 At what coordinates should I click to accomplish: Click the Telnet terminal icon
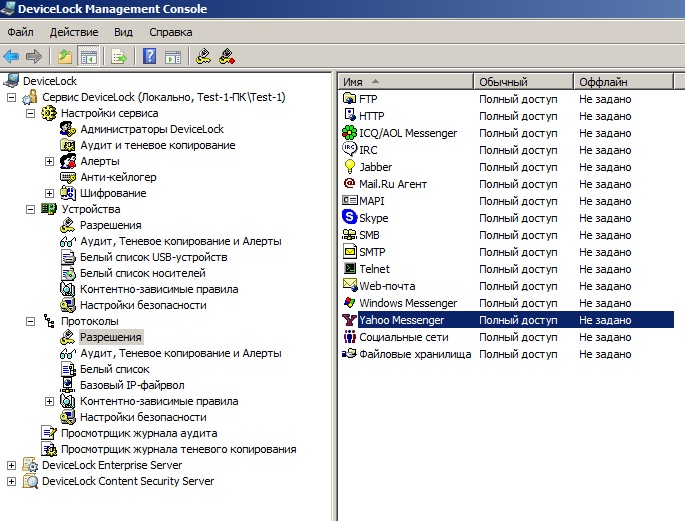[x=350, y=268]
